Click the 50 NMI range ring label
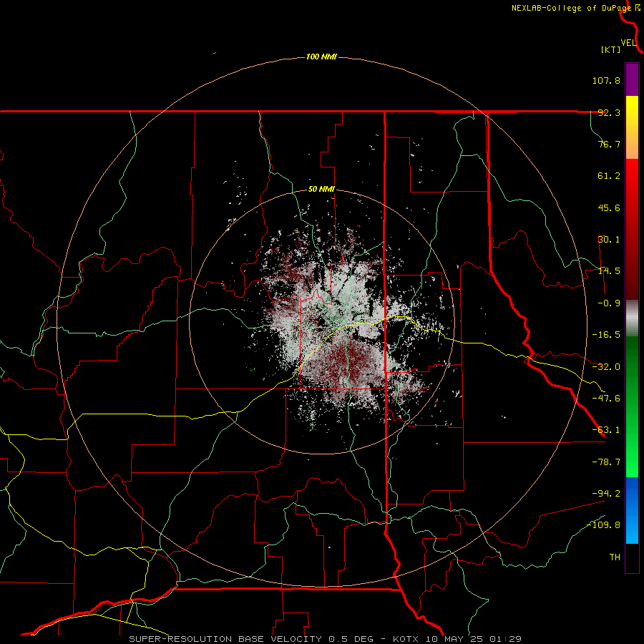This screenshot has width=644, height=644. pyautogui.click(x=321, y=190)
